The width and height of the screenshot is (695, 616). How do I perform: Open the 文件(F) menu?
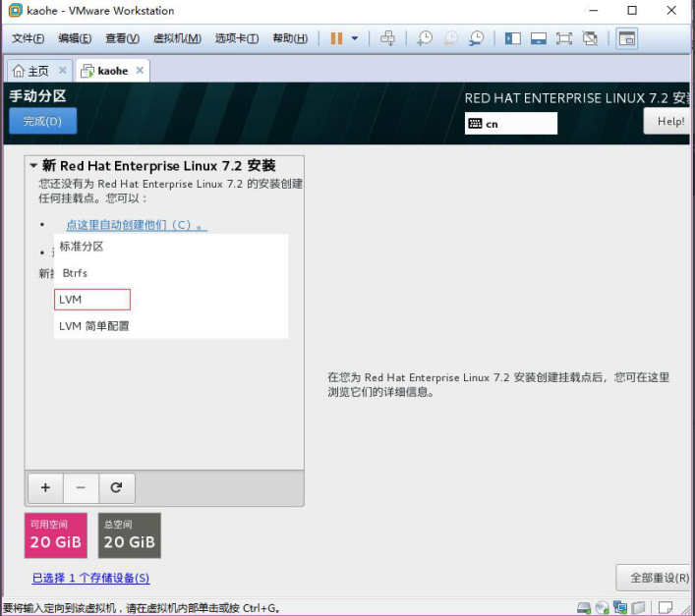28,38
